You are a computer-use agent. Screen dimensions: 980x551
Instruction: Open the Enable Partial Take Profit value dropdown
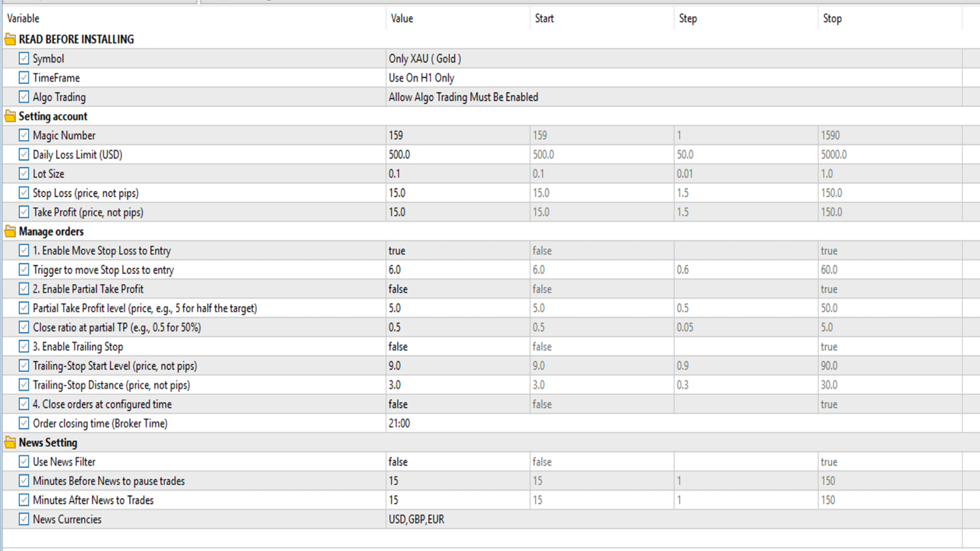[458, 289]
